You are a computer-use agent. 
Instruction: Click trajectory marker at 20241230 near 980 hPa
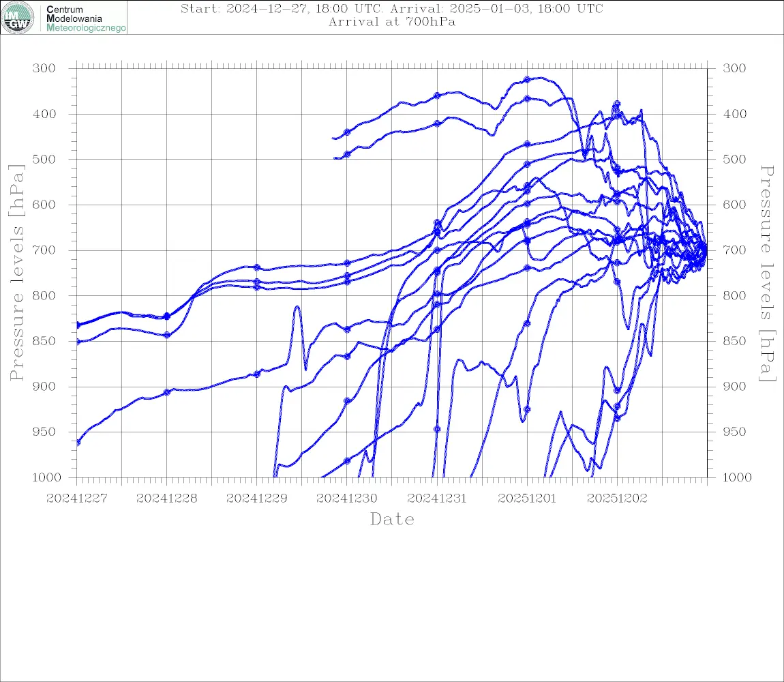(x=347, y=461)
